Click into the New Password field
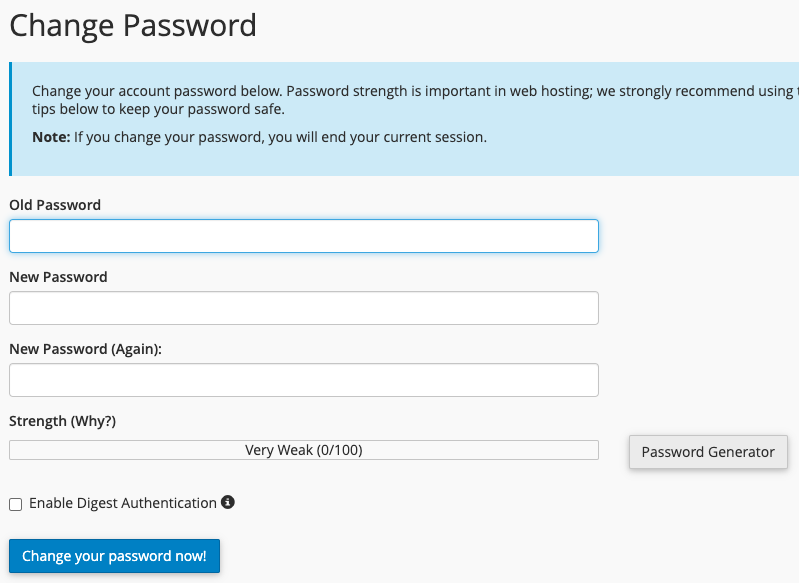799x583 pixels. pos(304,308)
